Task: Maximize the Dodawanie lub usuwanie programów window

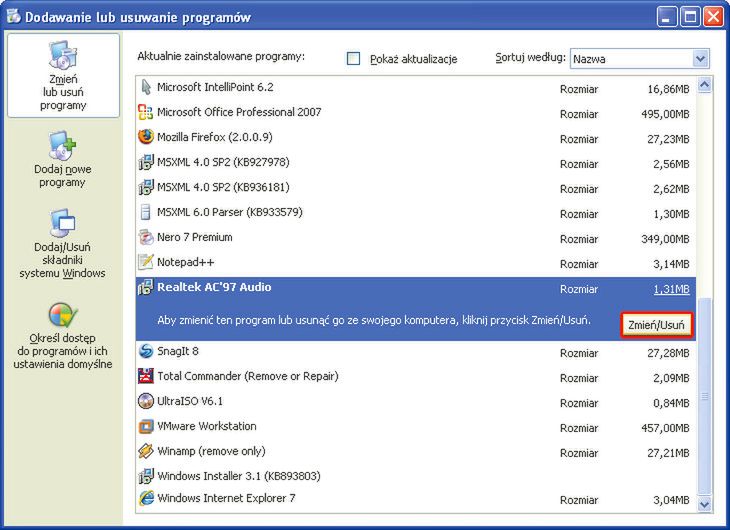Action: point(690,17)
